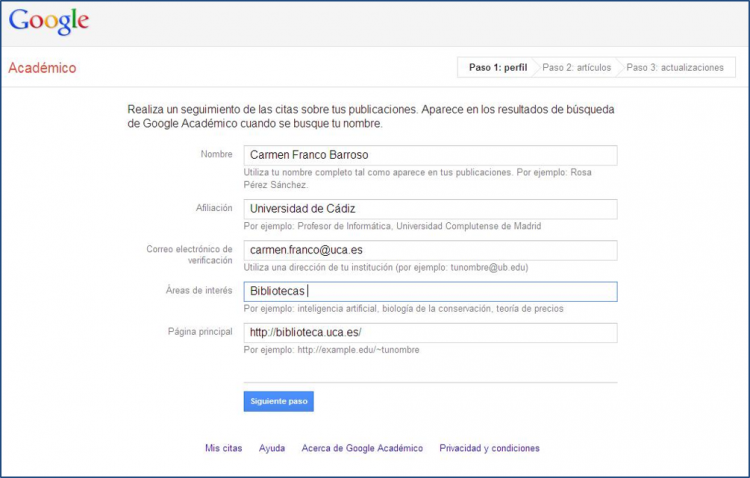Click hint text mentioning Universidad Complutense de Madrid
This screenshot has width=750, height=478.
[x=392, y=226]
